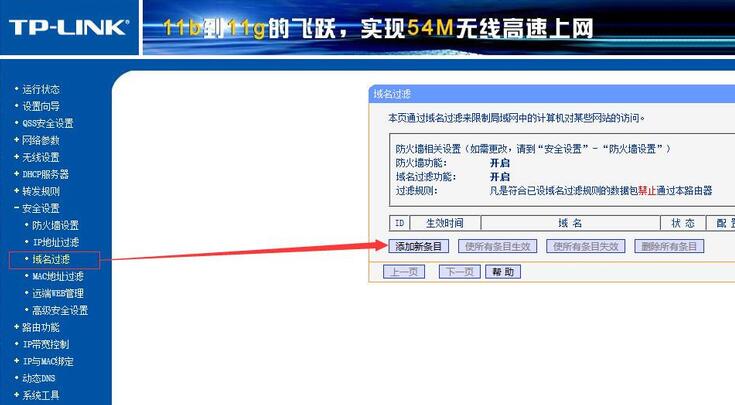Screen dimensions: 735x405
Task: Click the 域名过滤功能 开启 value
Action: click(x=500, y=177)
